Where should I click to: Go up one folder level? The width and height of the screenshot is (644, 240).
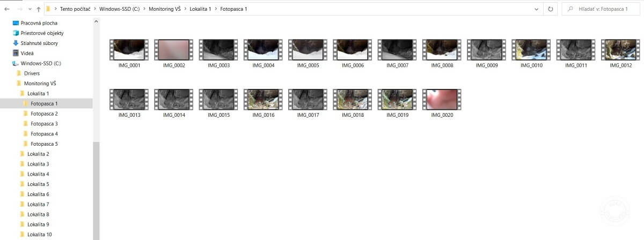[x=39, y=9]
